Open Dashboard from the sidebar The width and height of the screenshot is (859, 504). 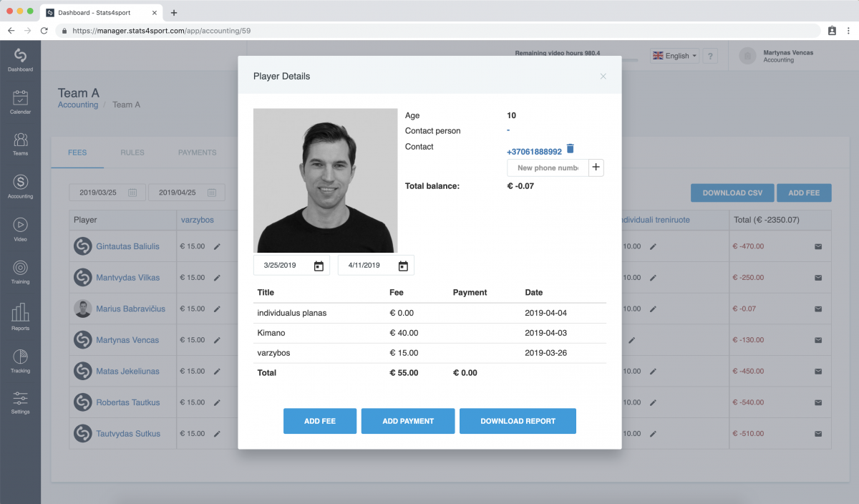(x=20, y=59)
